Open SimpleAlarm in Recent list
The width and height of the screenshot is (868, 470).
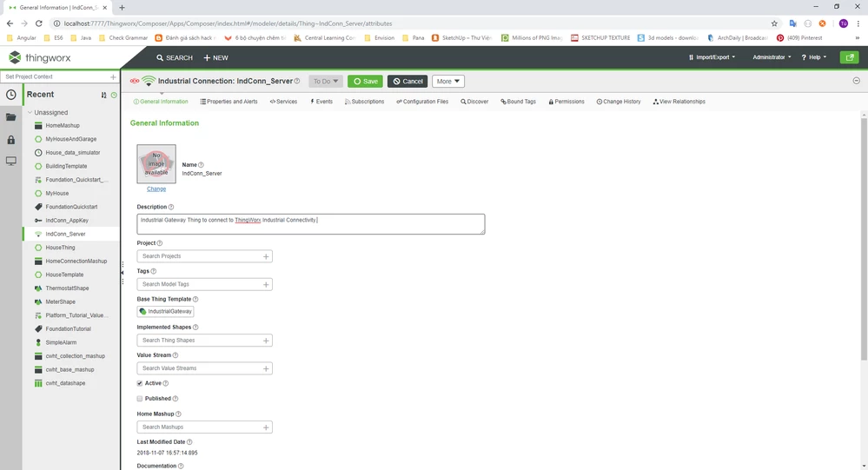tap(61, 342)
